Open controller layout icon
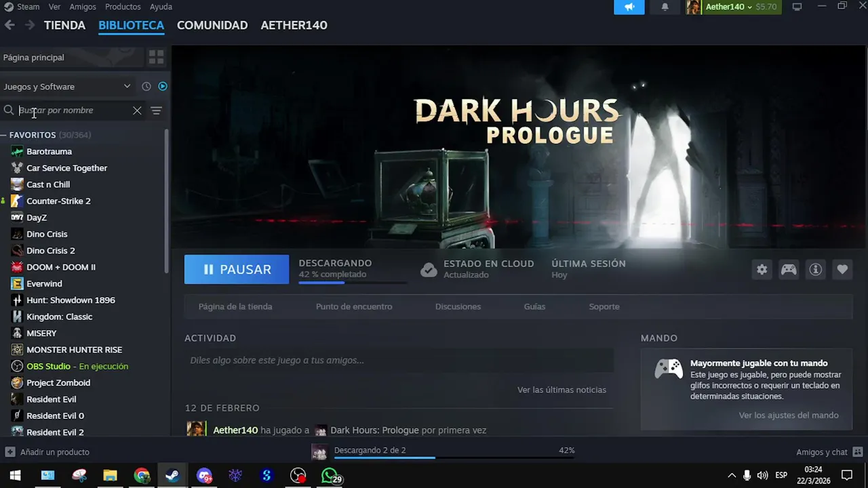The width and height of the screenshot is (868, 488). point(789,270)
